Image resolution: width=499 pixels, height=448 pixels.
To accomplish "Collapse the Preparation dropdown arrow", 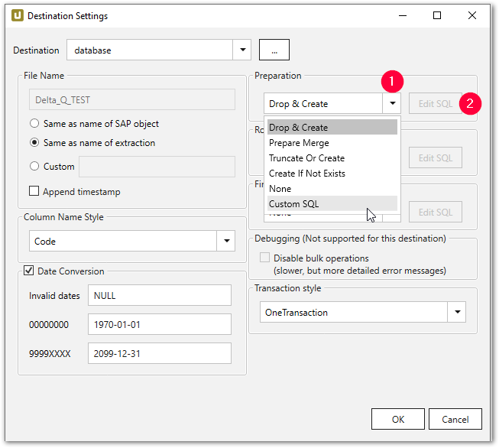I will pos(392,103).
